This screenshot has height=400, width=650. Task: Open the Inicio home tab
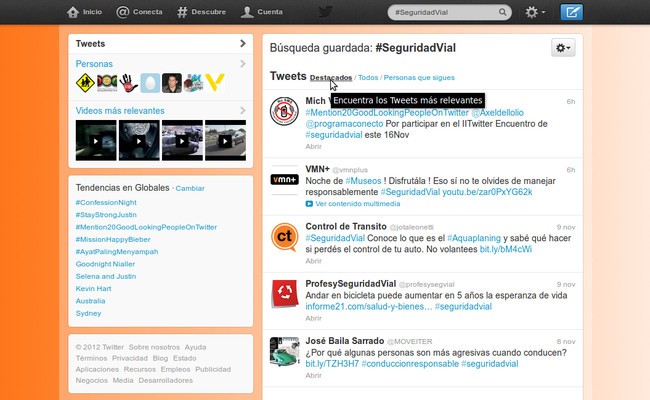tap(84, 12)
